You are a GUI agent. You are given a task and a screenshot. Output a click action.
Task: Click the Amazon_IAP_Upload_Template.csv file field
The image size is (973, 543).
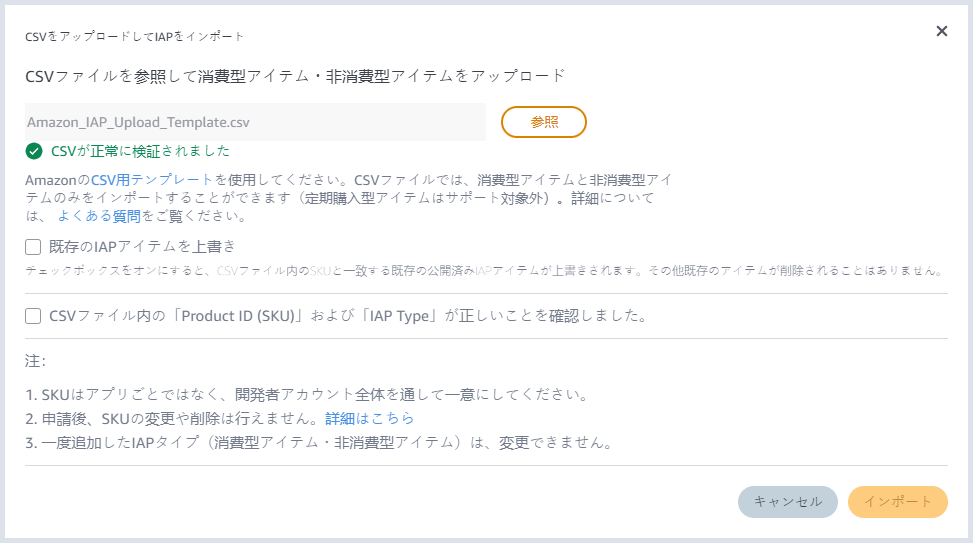tap(256, 122)
